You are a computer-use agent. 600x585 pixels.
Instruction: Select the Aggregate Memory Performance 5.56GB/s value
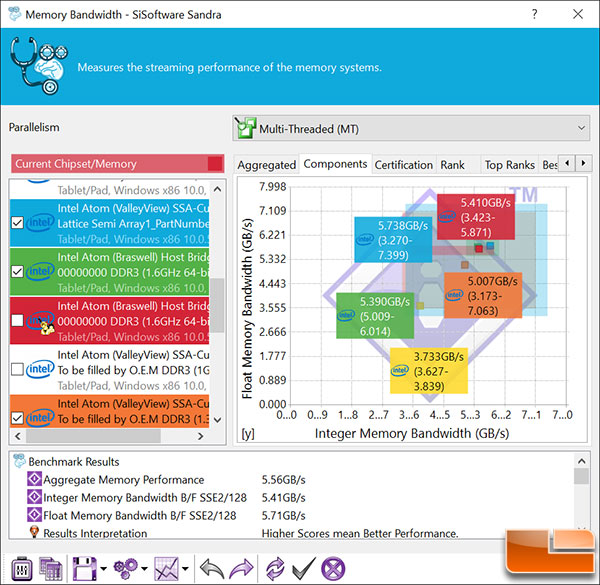(283, 479)
